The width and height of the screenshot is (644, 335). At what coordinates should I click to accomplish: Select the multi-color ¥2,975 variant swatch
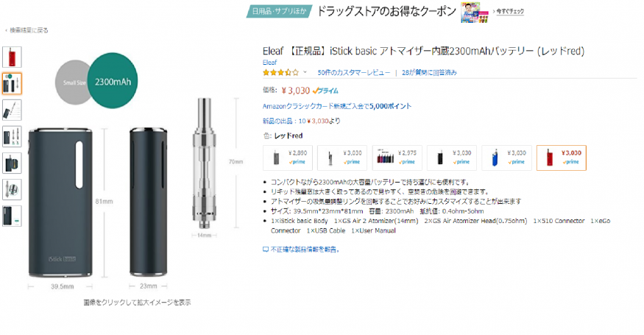coord(397,158)
